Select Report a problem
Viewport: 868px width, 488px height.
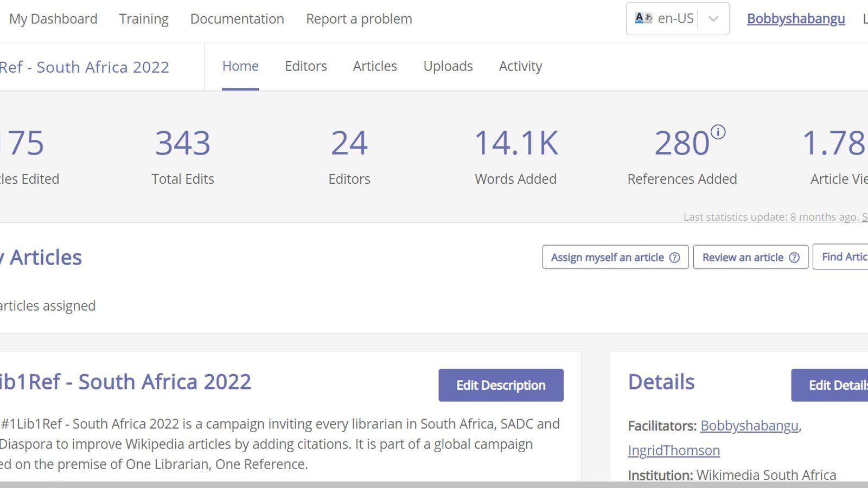click(x=359, y=19)
